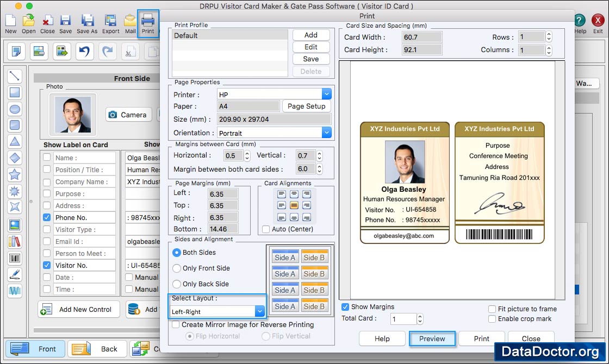Adjust the Columns stepper

pos(549,50)
